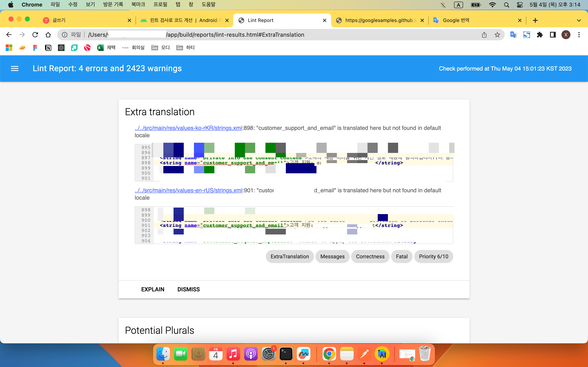Open the Chrome three-dot menu
588x367 pixels.
click(579, 35)
